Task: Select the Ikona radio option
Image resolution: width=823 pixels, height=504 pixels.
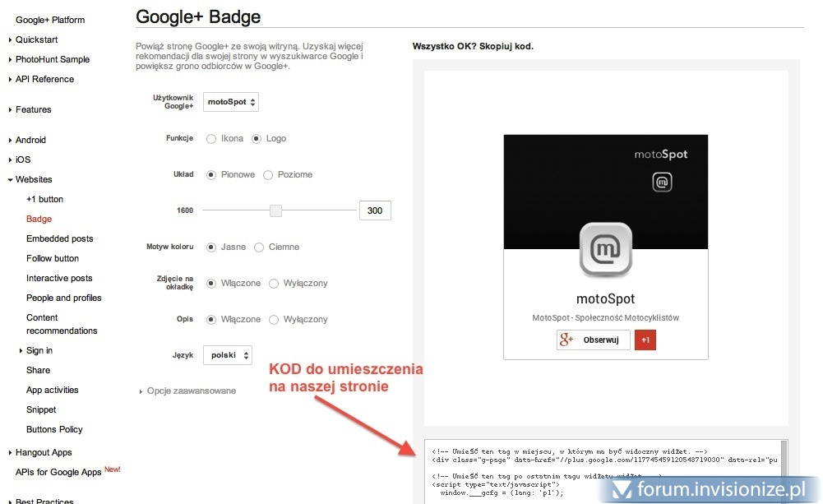Action: pos(211,139)
